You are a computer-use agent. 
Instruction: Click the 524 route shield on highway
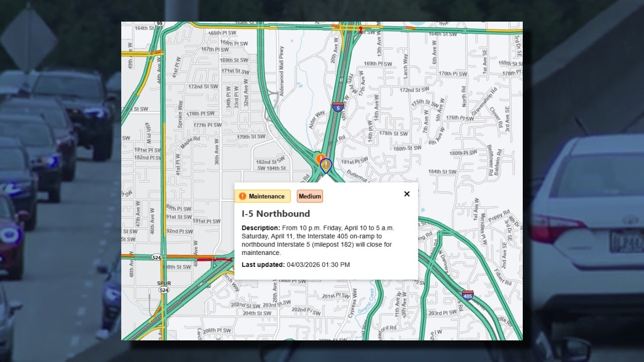(156, 257)
